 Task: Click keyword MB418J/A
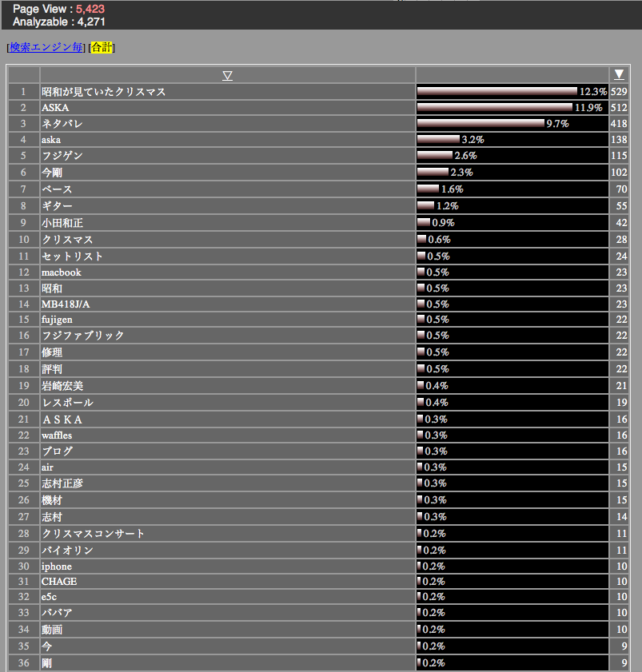[66, 304]
